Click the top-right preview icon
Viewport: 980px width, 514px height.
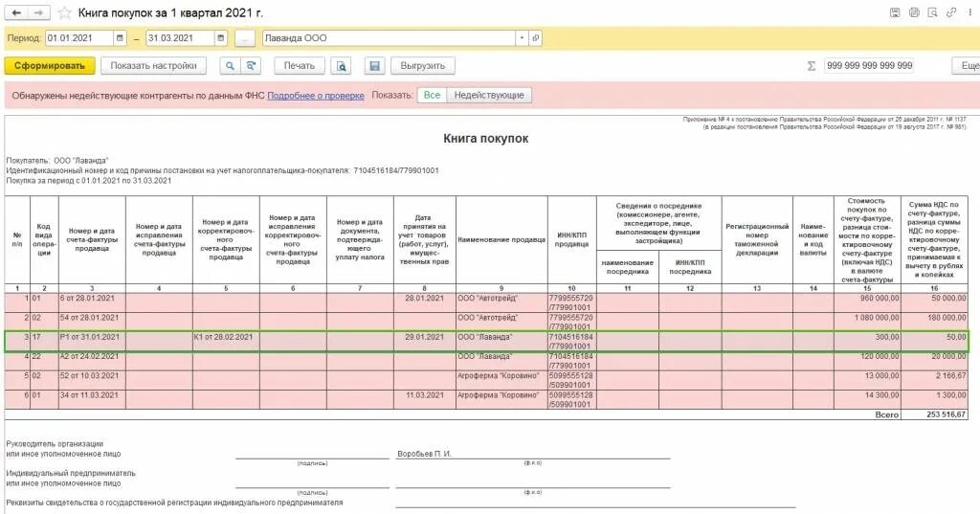point(932,12)
